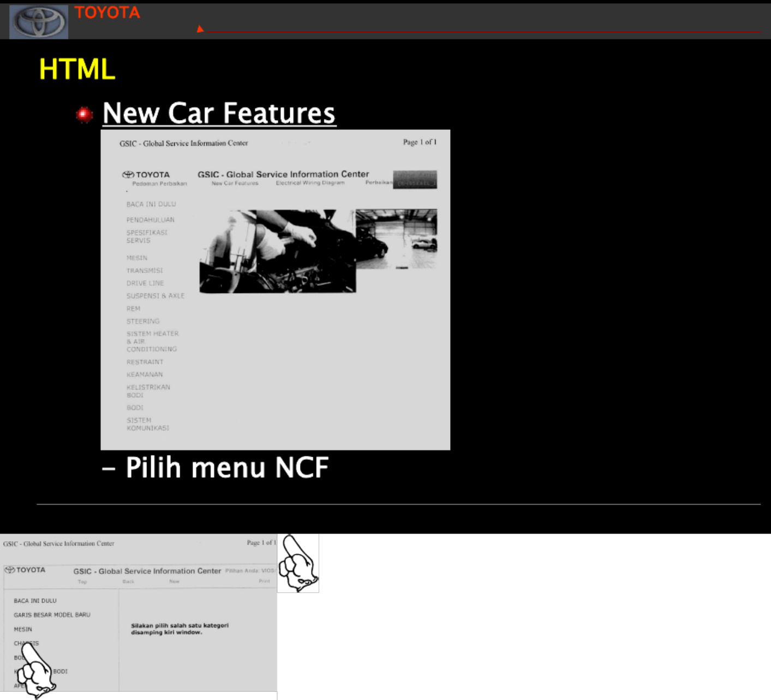Click the garage with cars photo
The height and width of the screenshot is (700, 771).
(x=396, y=239)
